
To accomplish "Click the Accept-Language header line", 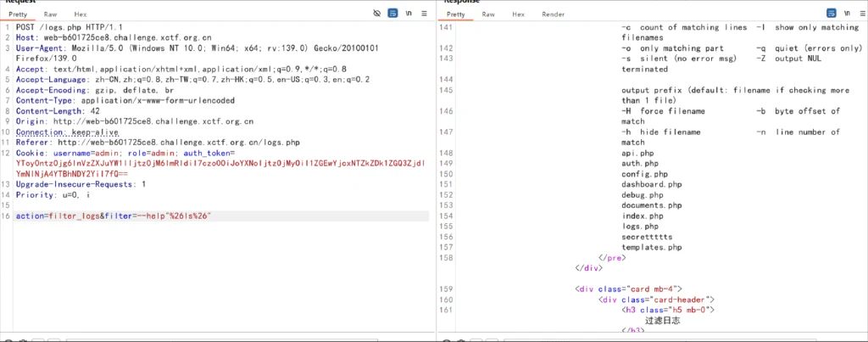I will 192,79.
